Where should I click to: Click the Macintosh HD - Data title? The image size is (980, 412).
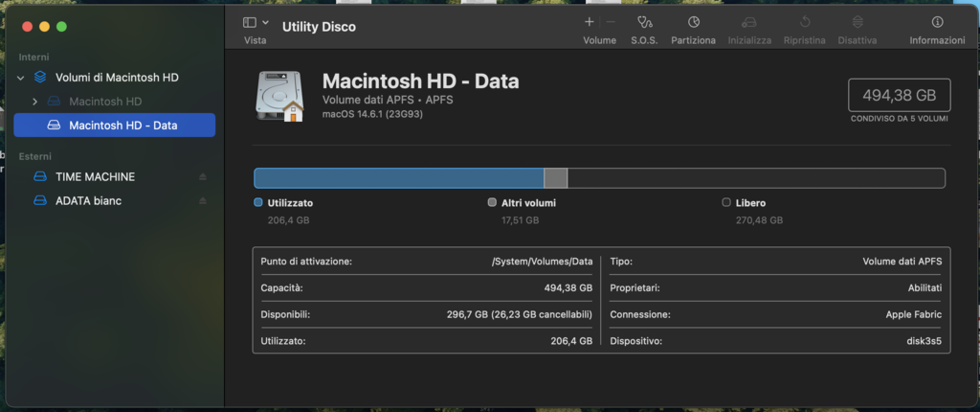point(421,80)
